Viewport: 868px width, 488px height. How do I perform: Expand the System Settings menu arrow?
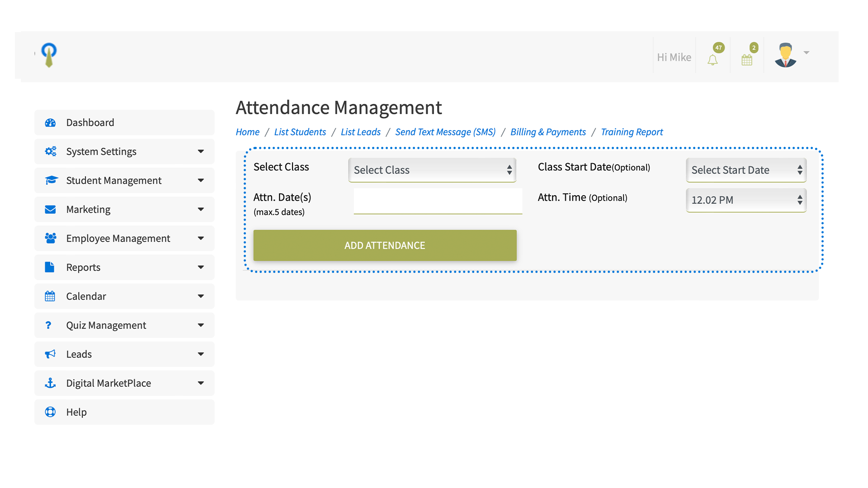coord(201,151)
